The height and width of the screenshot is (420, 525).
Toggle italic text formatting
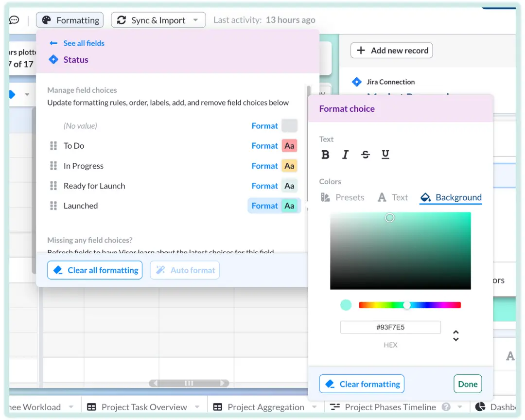tap(345, 155)
